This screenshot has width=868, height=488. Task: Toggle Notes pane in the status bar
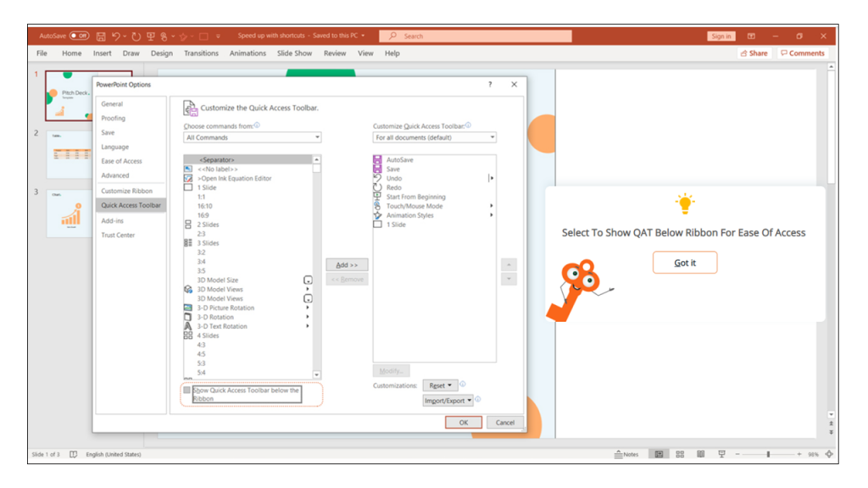627,453
